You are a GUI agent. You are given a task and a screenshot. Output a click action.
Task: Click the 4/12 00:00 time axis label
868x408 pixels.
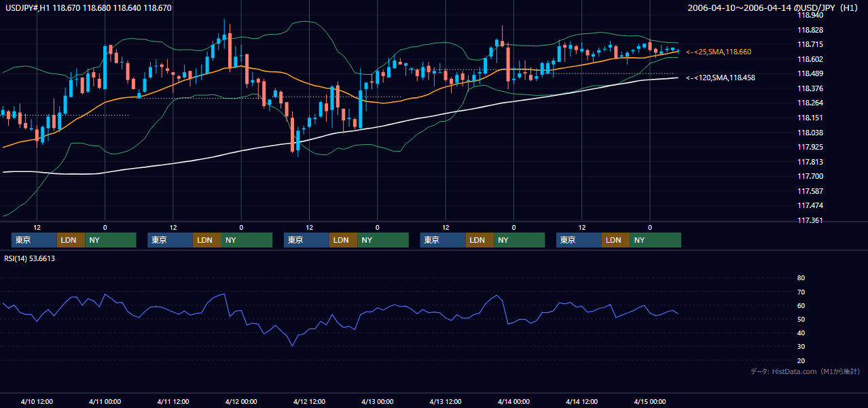[x=241, y=402]
